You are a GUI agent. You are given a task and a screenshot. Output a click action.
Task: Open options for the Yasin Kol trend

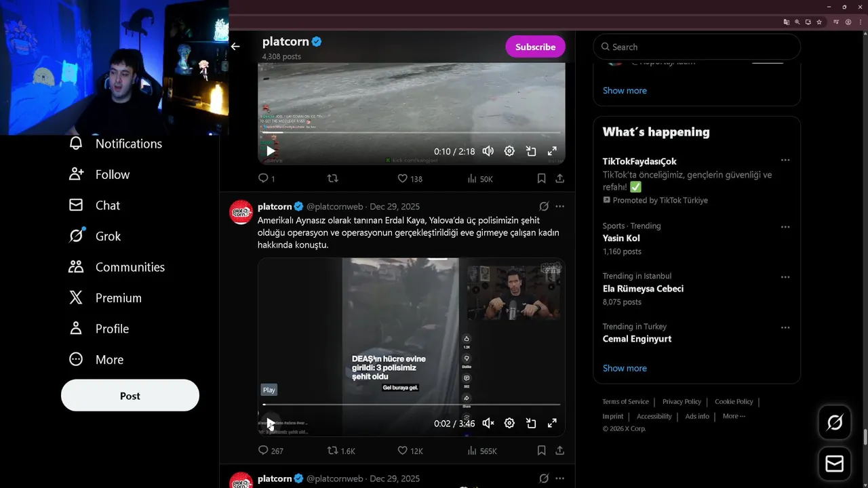(785, 226)
